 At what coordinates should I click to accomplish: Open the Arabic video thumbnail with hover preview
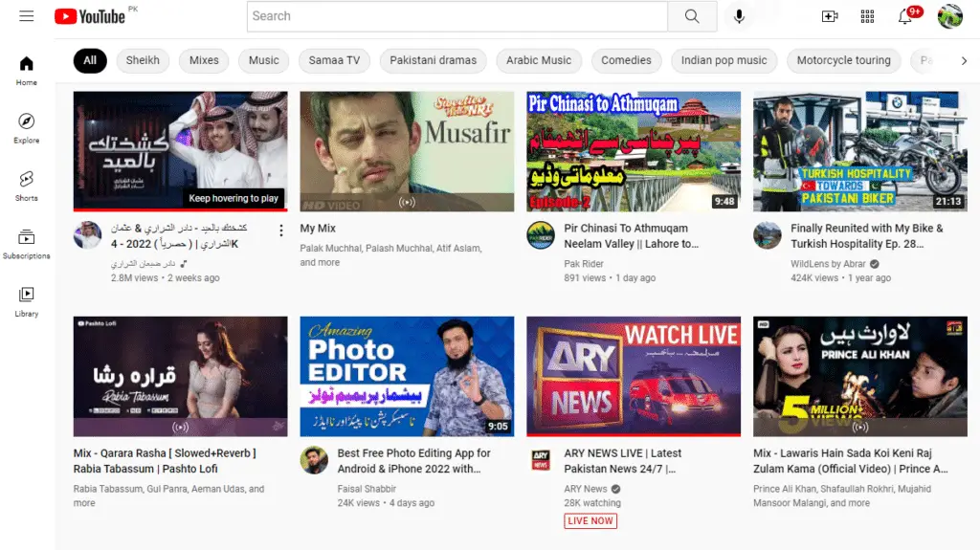coord(181,151)
